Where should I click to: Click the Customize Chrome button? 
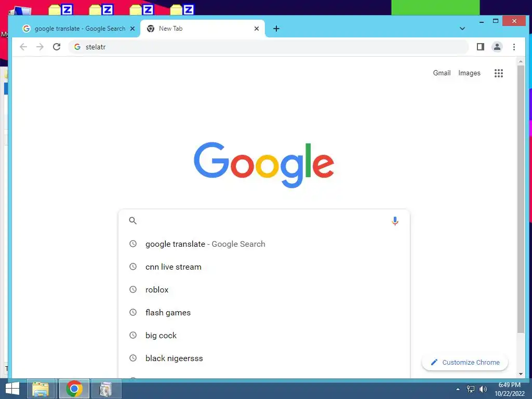(465, 362)
